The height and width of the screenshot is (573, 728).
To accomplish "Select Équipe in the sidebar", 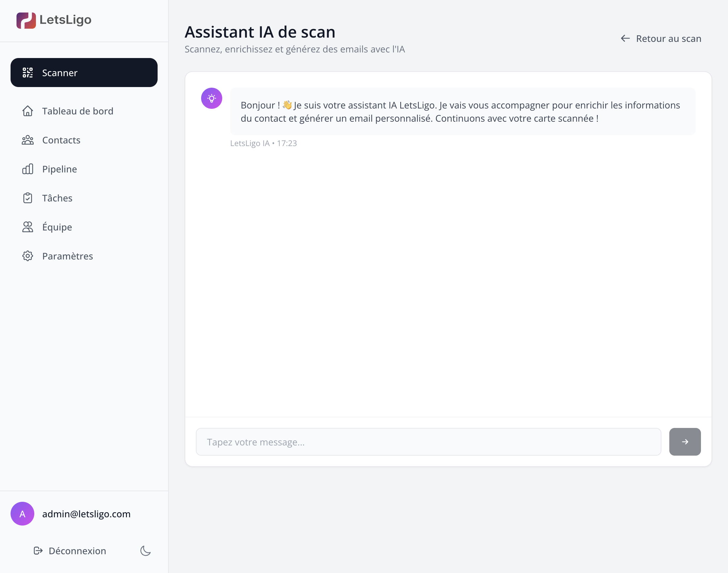I will coord(84,227).
